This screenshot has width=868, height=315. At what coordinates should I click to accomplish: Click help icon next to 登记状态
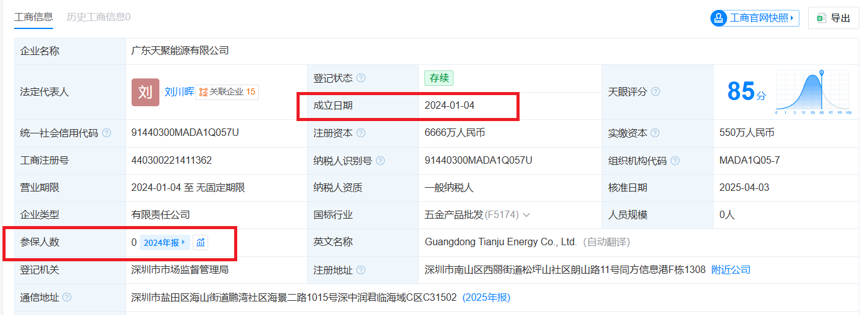coord(361,78)
